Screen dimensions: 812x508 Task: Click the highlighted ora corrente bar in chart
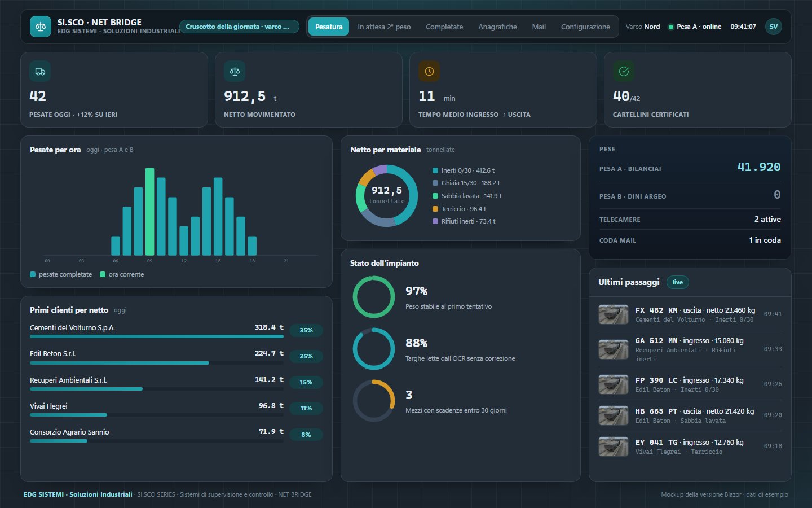pos(149,212)
